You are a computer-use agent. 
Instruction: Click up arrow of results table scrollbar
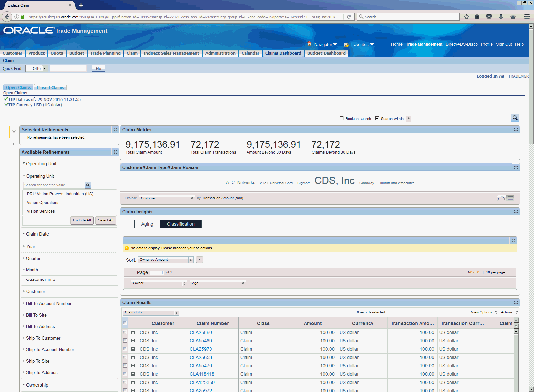(516, 331)
